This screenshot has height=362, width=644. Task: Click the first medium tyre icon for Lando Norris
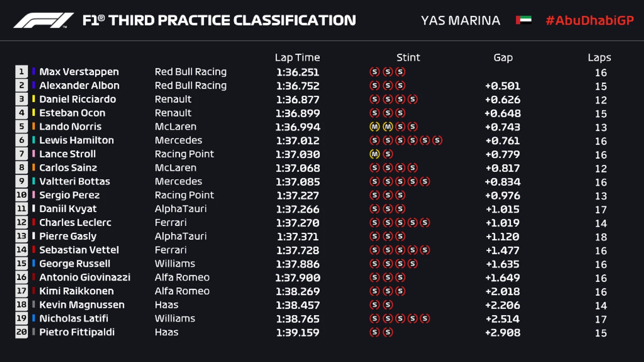(374, 127)
